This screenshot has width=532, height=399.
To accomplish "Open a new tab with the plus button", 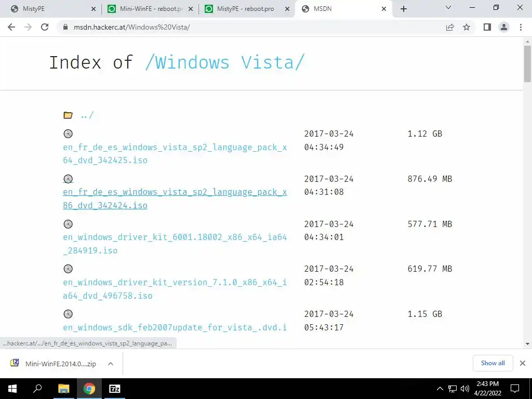I will click(x=403, y=9).
